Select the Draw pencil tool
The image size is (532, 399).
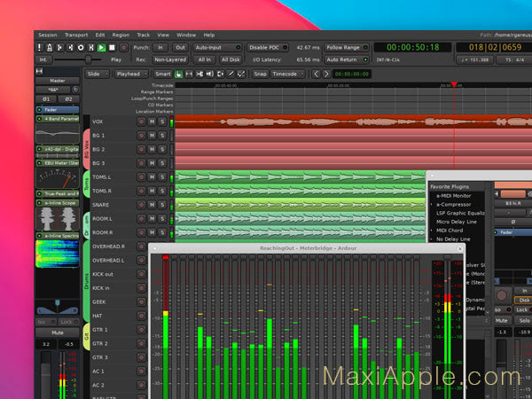point(231,74)
